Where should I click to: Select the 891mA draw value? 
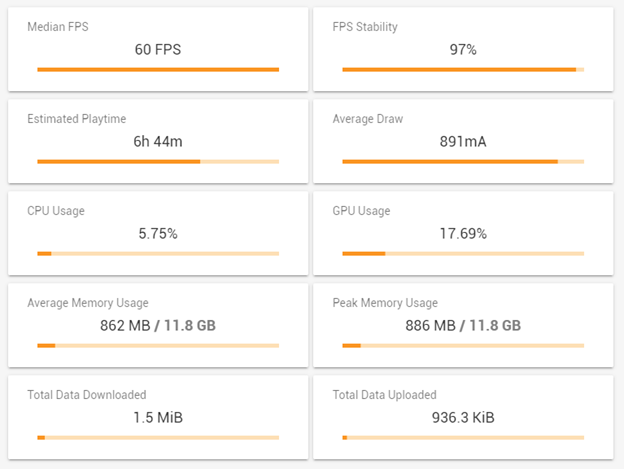point(463,141)
